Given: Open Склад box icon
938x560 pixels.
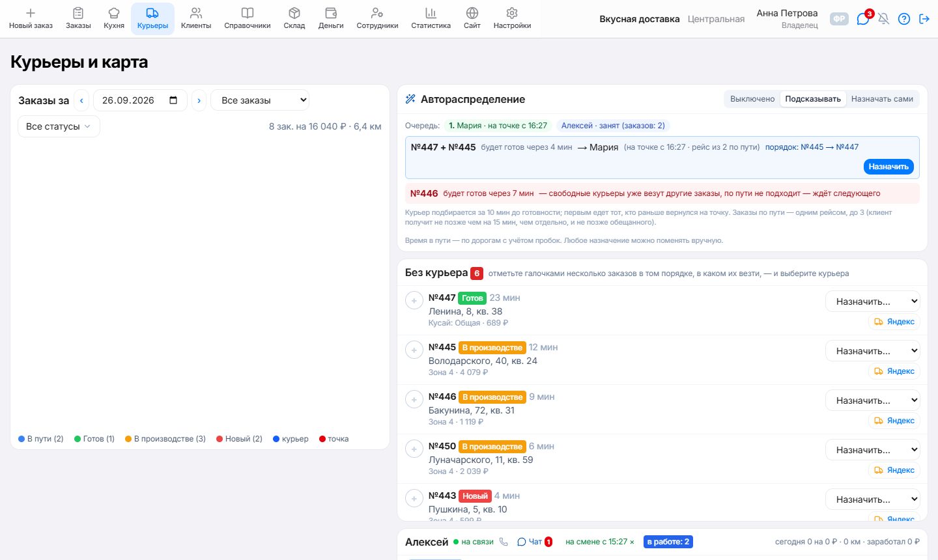Looking at the screenshot, I should pos(294,13).
